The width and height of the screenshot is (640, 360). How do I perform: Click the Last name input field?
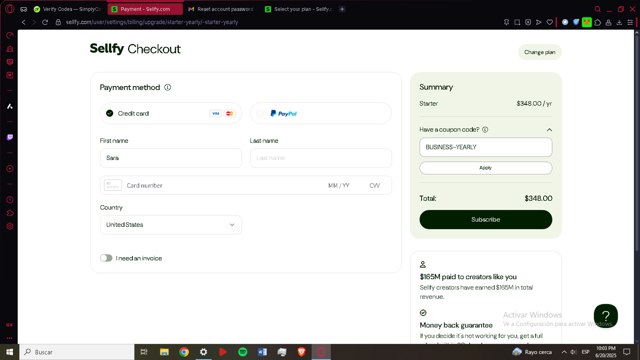(320, 158)
